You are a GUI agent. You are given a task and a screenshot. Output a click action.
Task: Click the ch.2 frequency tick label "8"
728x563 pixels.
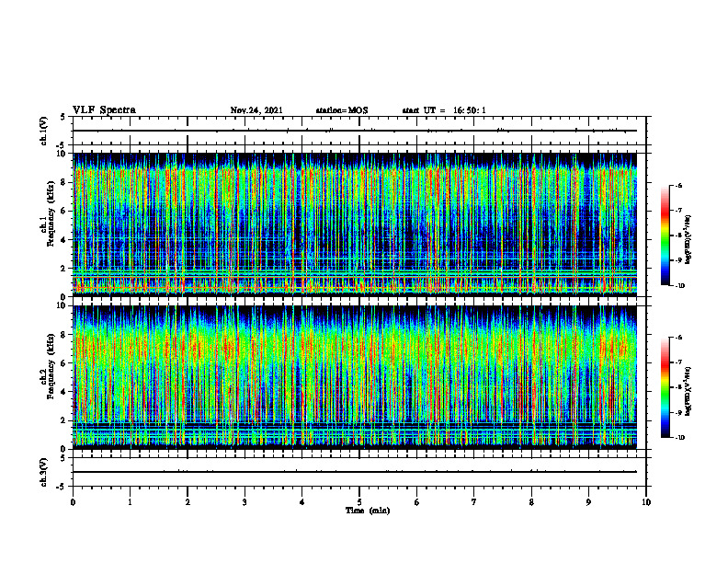pos(64,335)
